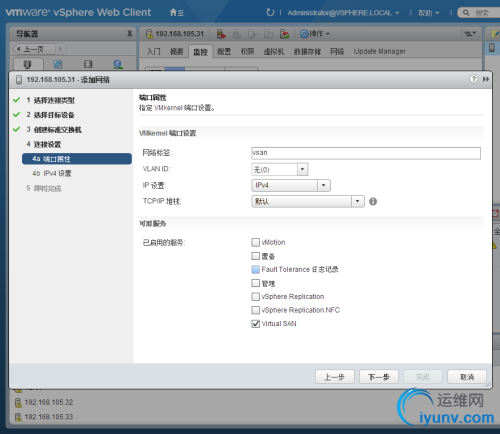The width and height of the screenshot is (500, 434).
Task: Open the IP 设置 IPv4 dropdown
Action: pyautogui.click(x=291, y=185)
